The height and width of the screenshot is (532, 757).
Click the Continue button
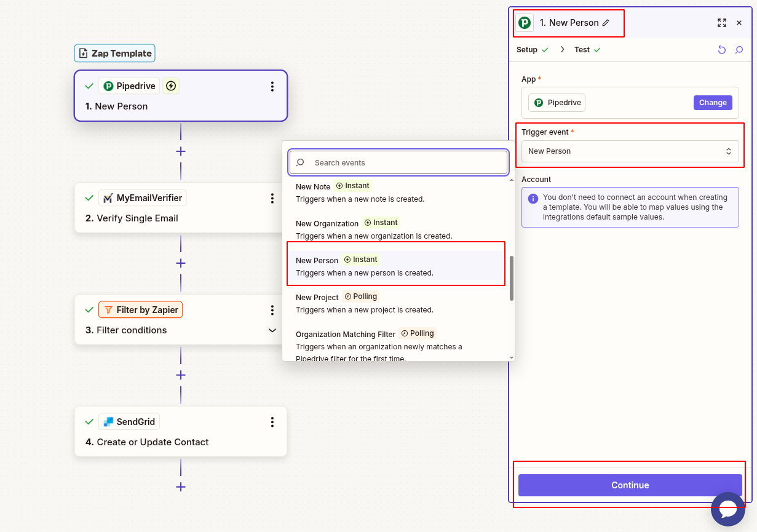pyautogui.click(x=630, y=485)
